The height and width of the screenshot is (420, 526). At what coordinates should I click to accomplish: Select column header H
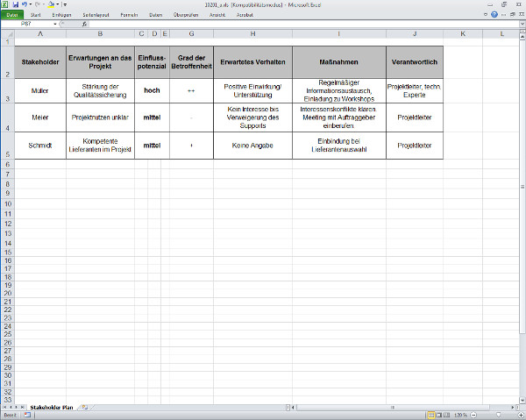[x=252, y=33]
